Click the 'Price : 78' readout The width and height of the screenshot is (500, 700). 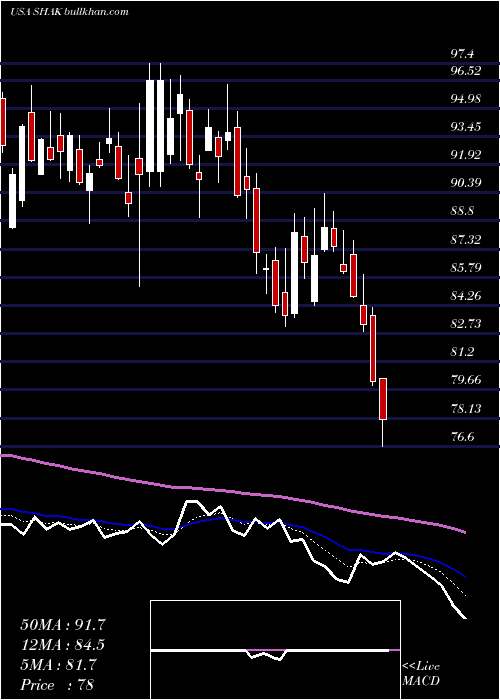[57, 685]
